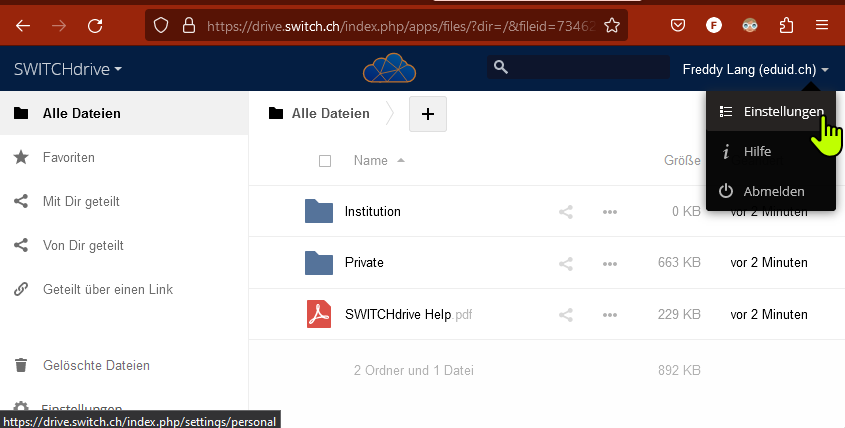
Task: Open more actions for Private folder
Action: click(x=610, y=264)
